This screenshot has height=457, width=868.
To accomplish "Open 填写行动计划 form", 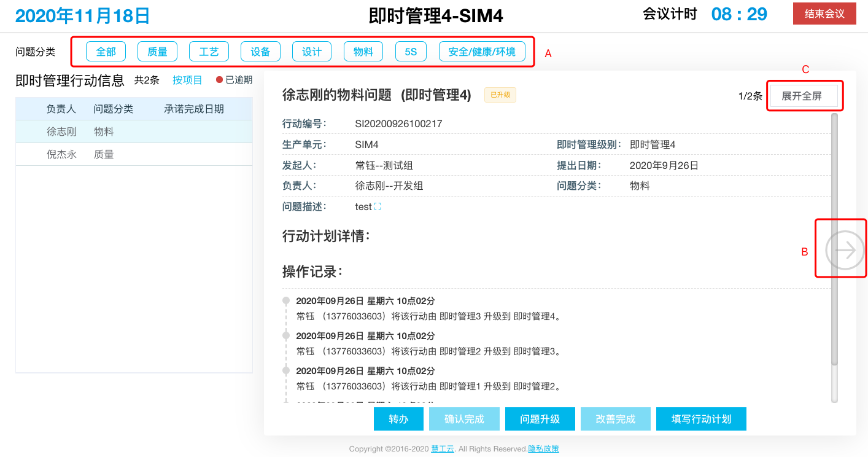I will coord(701,419).
